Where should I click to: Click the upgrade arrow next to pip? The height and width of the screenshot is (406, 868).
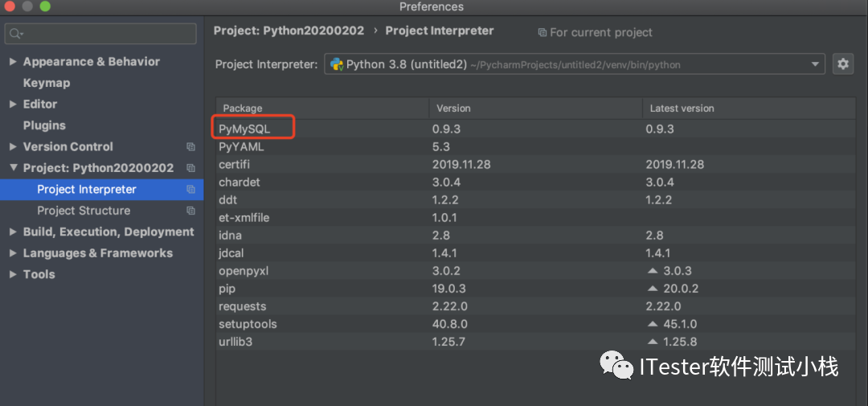pos(653,289)
